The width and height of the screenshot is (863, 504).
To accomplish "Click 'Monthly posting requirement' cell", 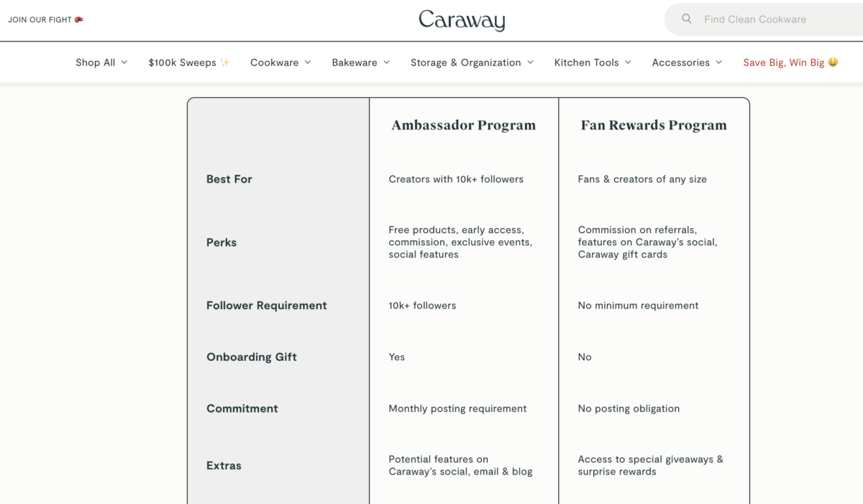I will [x=457, y=408].
